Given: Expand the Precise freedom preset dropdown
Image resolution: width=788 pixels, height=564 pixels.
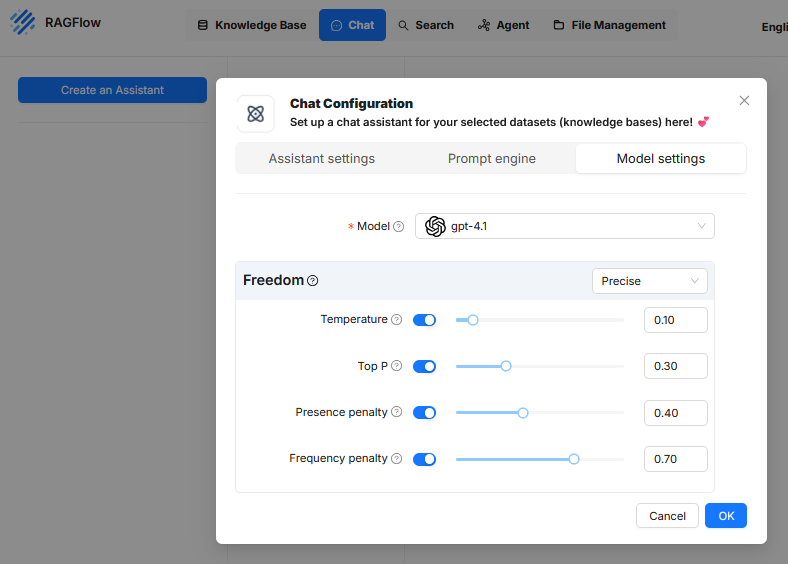Looking at the screenshot, I should click(649, 281).
